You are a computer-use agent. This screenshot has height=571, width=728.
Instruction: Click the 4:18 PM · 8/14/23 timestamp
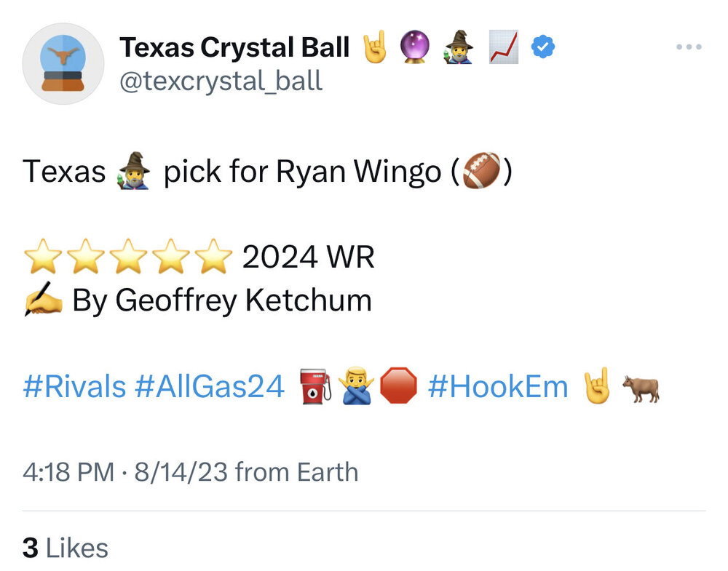tap(124, 472)
